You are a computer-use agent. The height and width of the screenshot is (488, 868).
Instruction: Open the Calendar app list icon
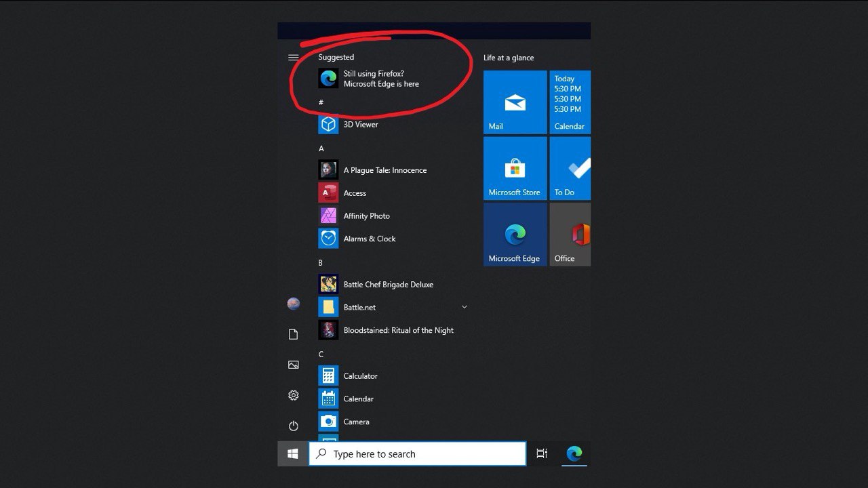pos(328,399)
